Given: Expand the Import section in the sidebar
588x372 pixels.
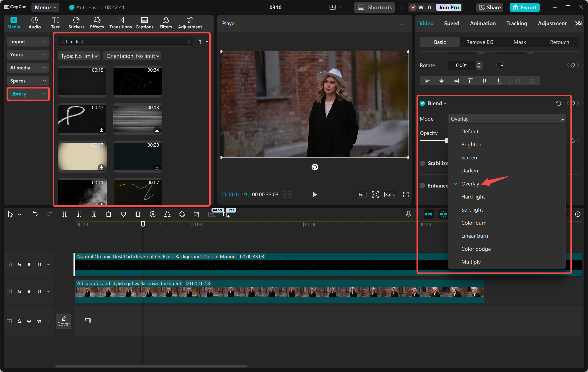Looking at the screenshot, I should pos(28,41).
